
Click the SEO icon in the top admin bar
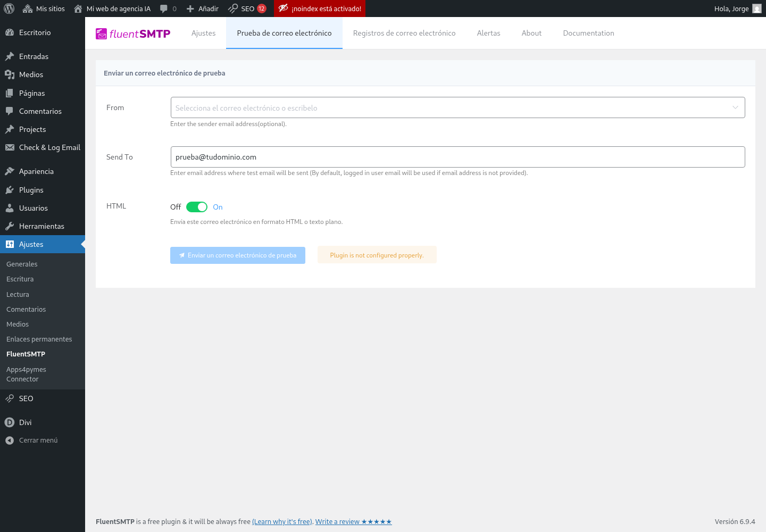[233, 9]
